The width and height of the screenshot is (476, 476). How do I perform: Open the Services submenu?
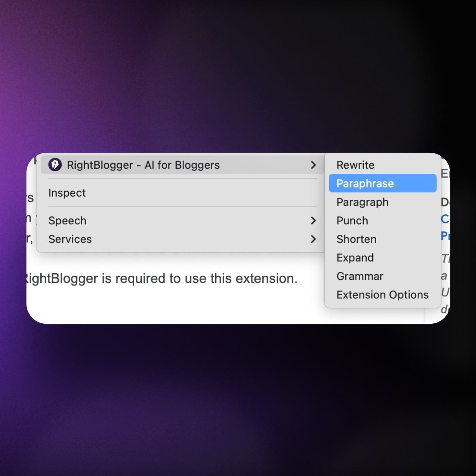point(70,239)
